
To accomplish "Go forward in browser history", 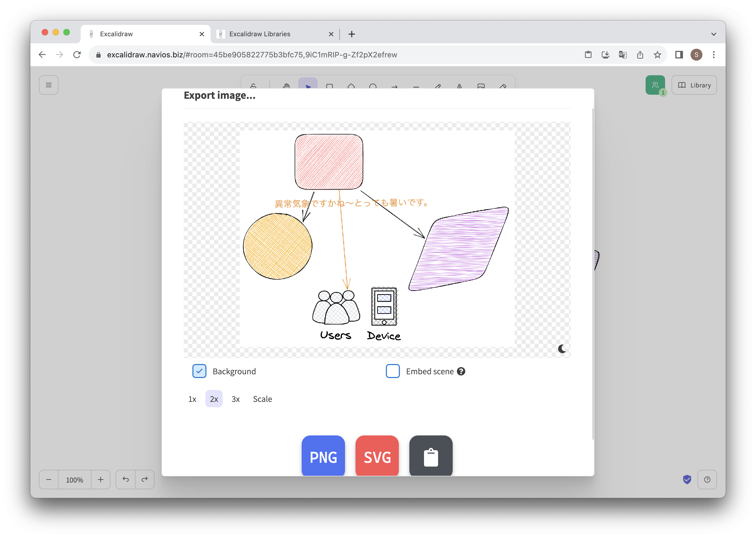I will [x=60, y=55].
